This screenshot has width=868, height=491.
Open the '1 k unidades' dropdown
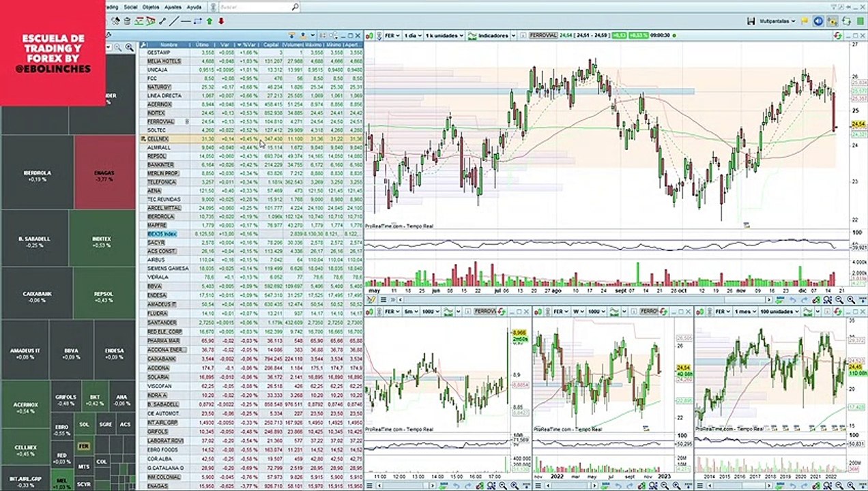tap(444, 35)
